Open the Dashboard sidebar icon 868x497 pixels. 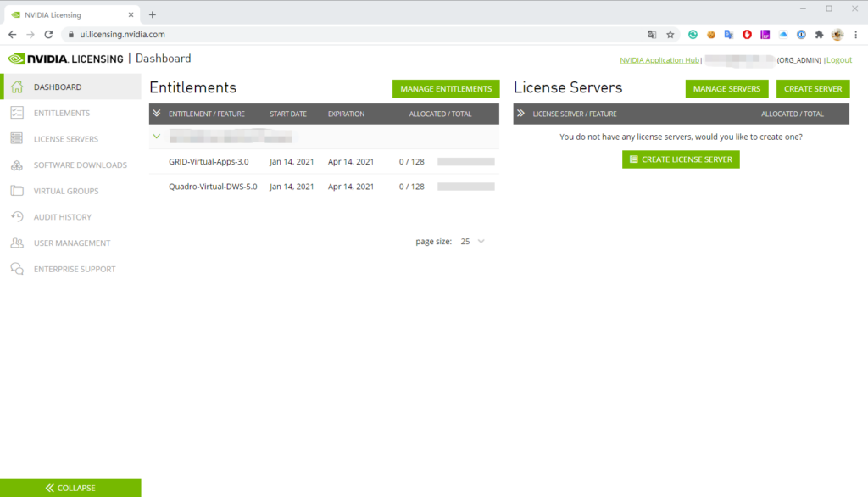tap(17, 87)
